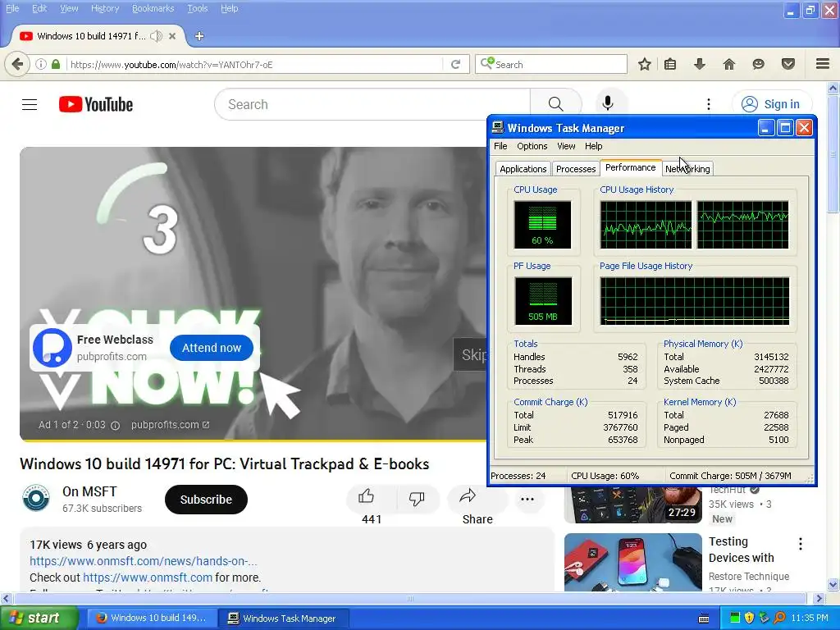Focus the YouTube search box
Viewport: 840px width, 630px height.
[372, 104]
